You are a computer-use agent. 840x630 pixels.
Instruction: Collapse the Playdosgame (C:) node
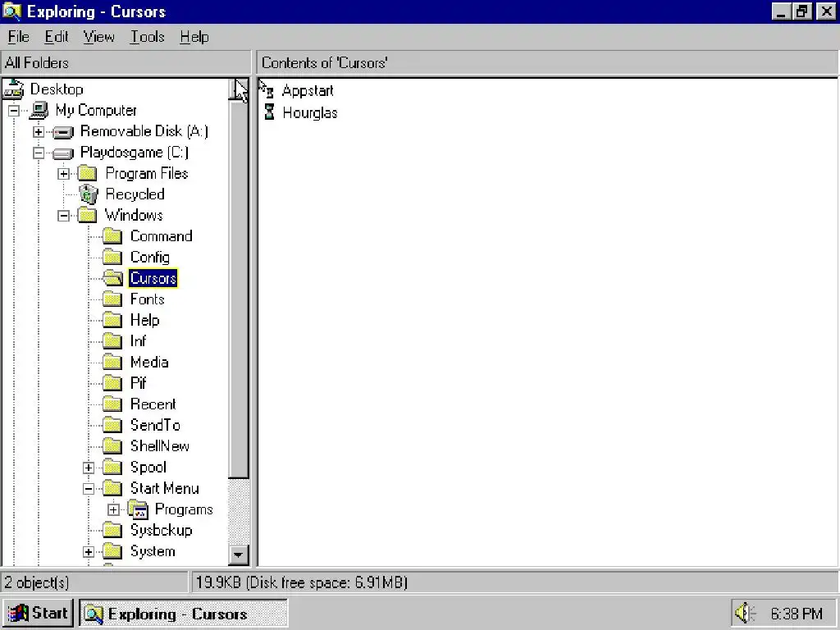click(x=39, y=153)
